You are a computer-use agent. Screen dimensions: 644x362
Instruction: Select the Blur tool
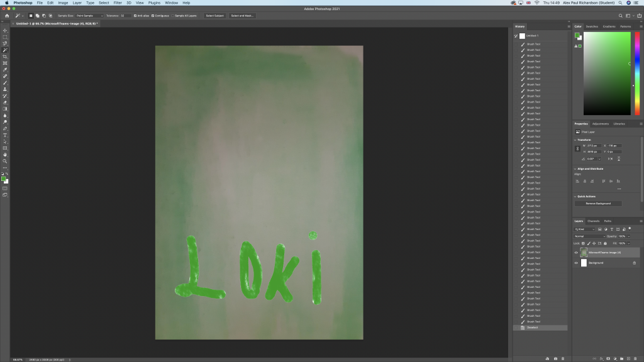(x=5, y=116)
